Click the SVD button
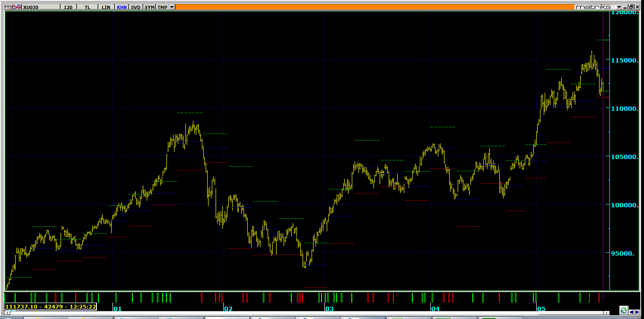644x319 pixels. point(136,7)
